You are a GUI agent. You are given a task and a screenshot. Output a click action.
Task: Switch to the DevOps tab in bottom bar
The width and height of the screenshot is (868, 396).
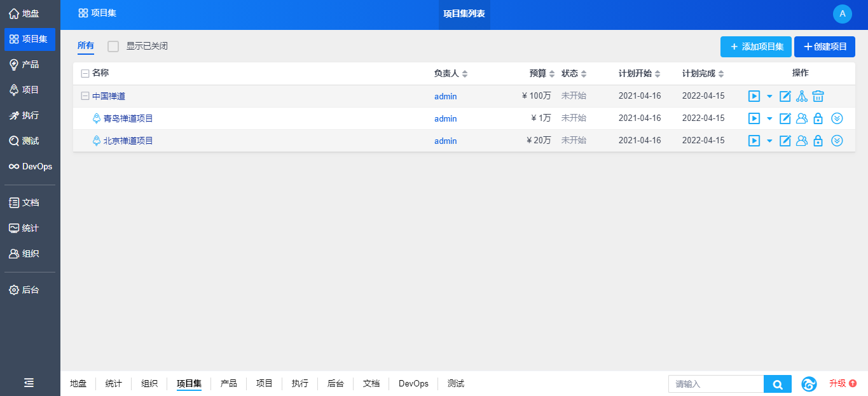(413, 383)
